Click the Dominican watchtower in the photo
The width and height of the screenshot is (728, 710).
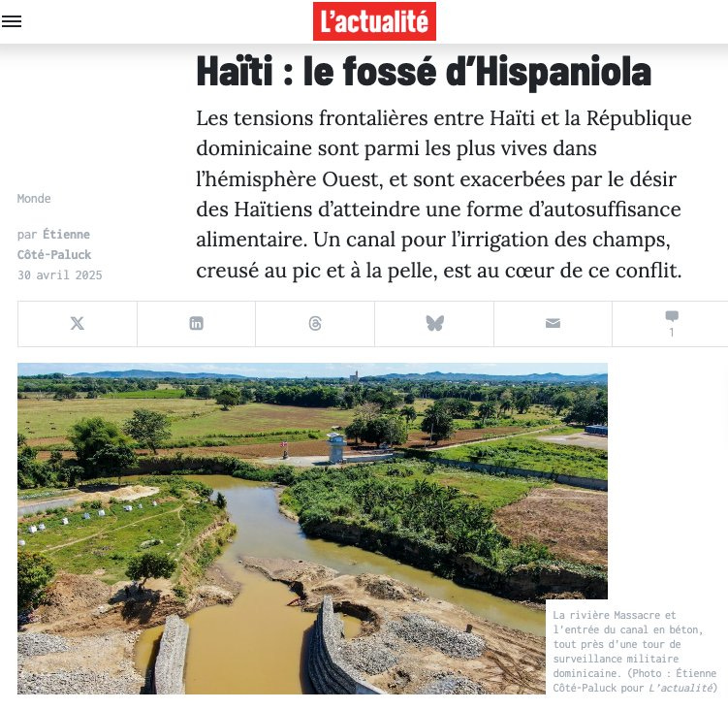coord(335,447)
